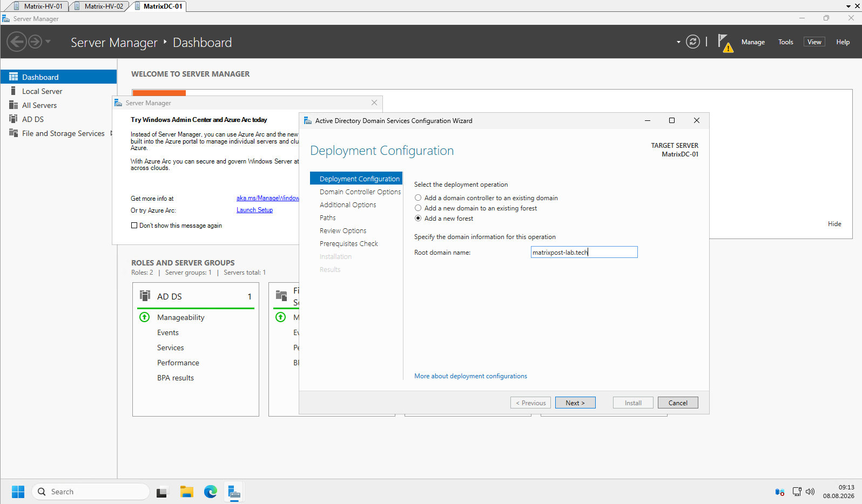This screenshot has width=862, height=504.
Task: Select Deployment Configuration wizard step
Action: [x=356, y=179]
